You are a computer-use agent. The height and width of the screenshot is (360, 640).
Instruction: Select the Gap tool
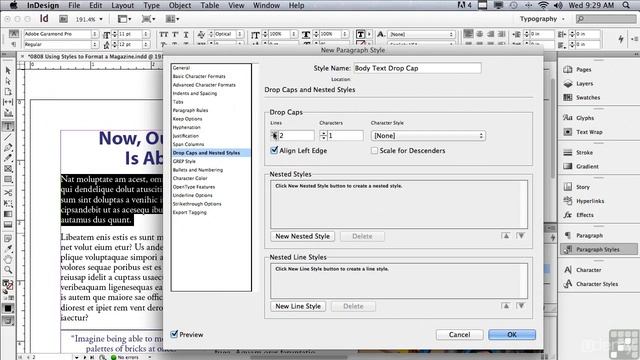click(x=8, y=102)
